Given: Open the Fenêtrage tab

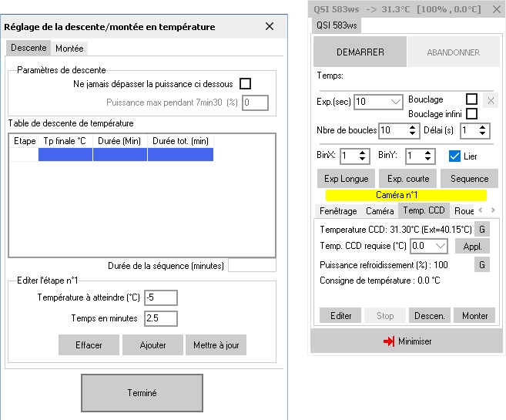Looking at the screenshot, I should (338, 210).
